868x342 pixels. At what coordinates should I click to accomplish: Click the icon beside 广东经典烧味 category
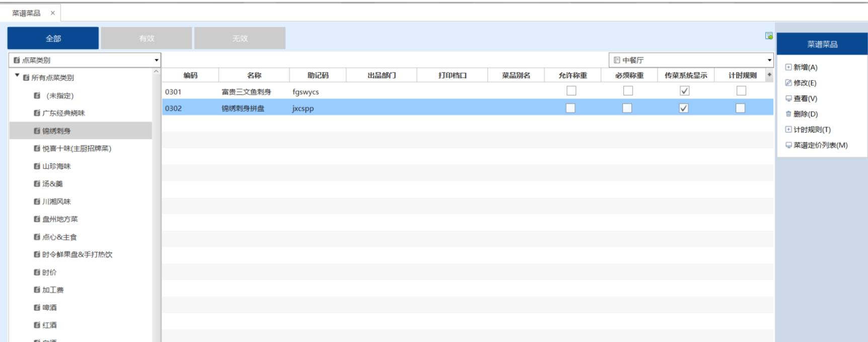pyautogui.click(x=37, y=113)
